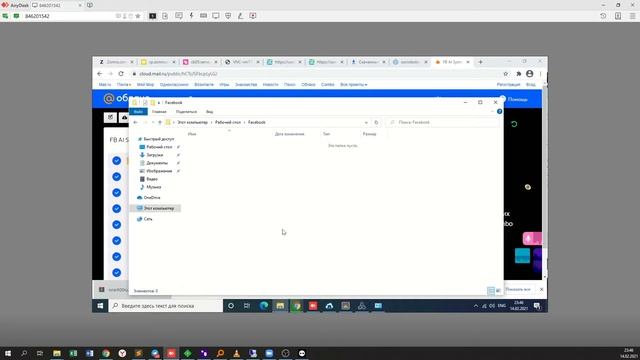Screen dimensions: 640x360
Task: Switch Explorer to details view icon in status bar
Action: (x=491, y=291)
